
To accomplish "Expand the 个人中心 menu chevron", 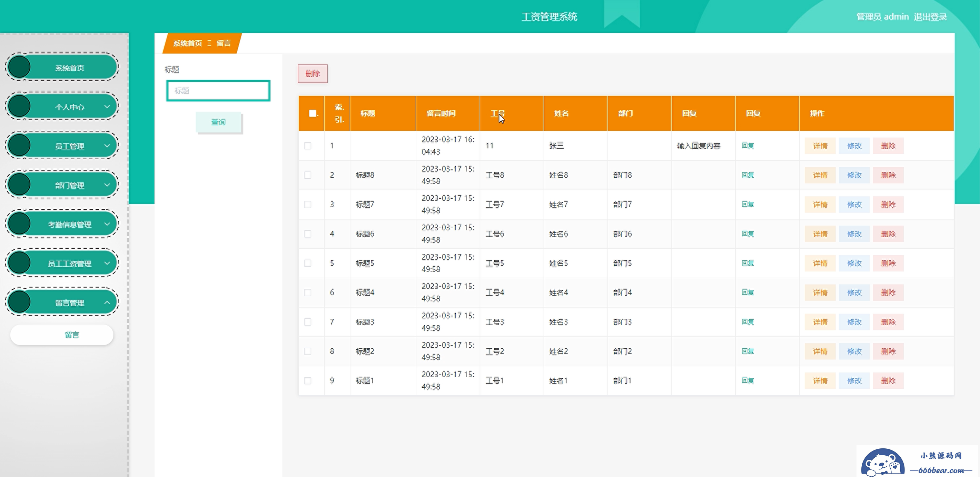I will (107, 107).
